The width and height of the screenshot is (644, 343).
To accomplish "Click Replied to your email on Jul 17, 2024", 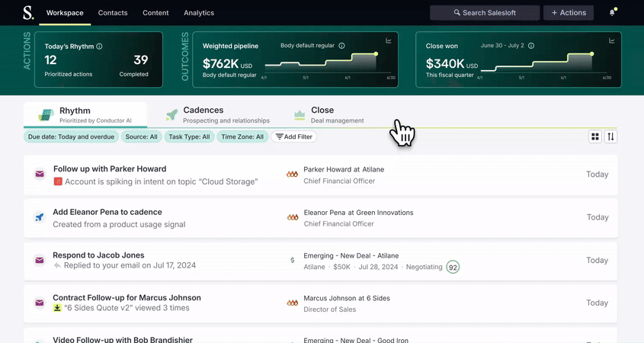I will (130, 265).
